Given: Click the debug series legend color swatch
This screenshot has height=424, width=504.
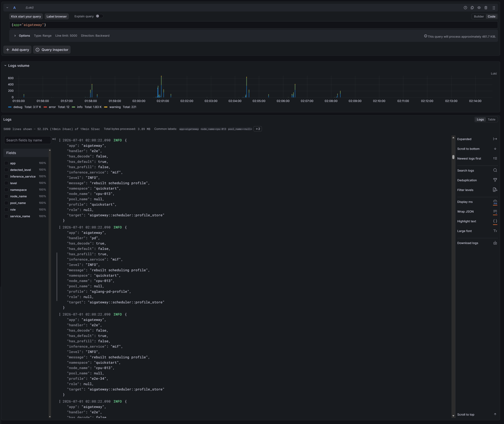Looking at the screenshot, I should pos(10,107).
